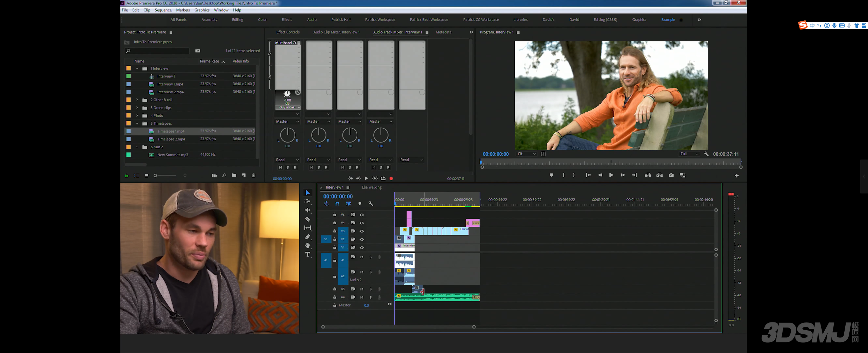Play the Program monitor

click(x=611, y=175)
